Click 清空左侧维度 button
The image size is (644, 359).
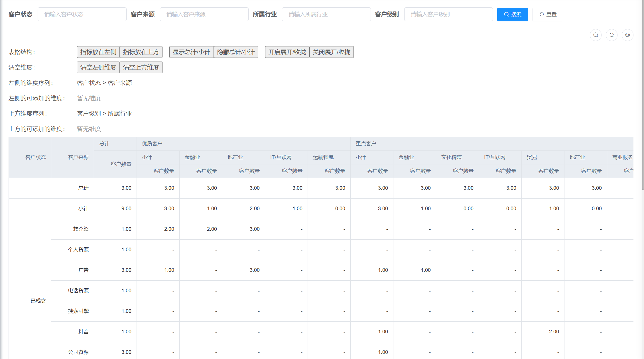[x=98, y=68]
